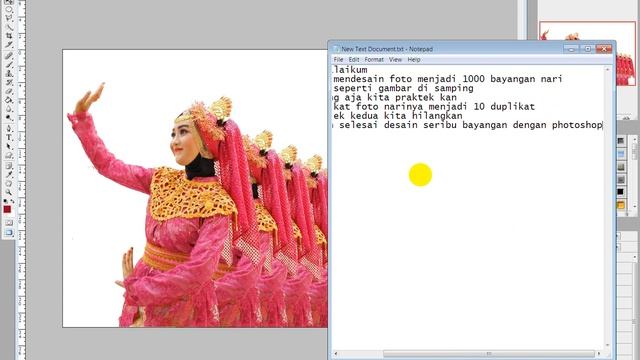Open the foreground color red swatch
The height and width of the screenshot is (360, 640).
pyautogui.click(x=7, y=209)
